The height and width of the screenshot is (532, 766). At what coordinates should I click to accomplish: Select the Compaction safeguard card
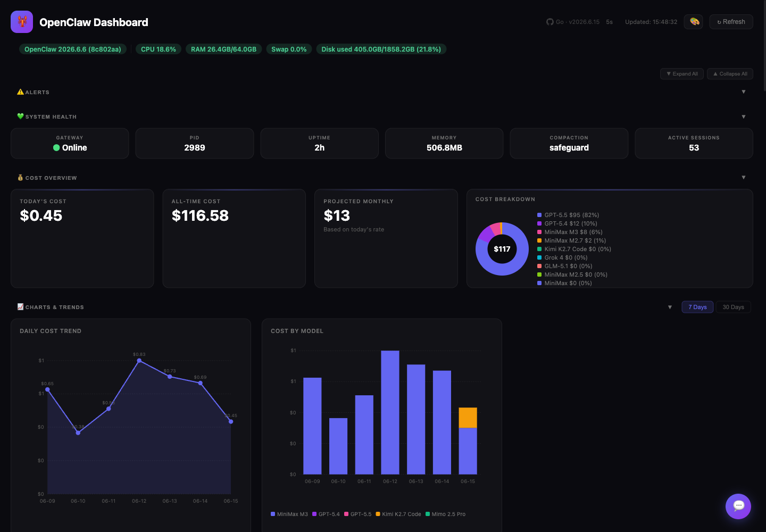pos(569,143)
